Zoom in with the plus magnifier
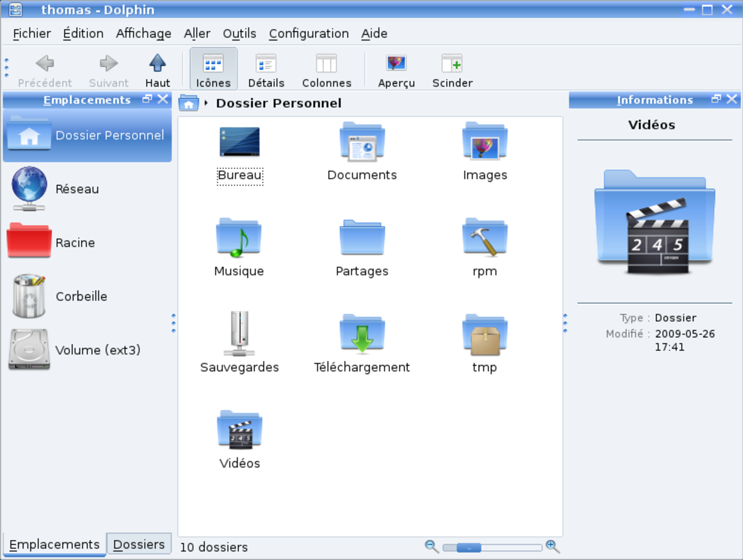Screen dimensions: 743x560 point(552,546)
